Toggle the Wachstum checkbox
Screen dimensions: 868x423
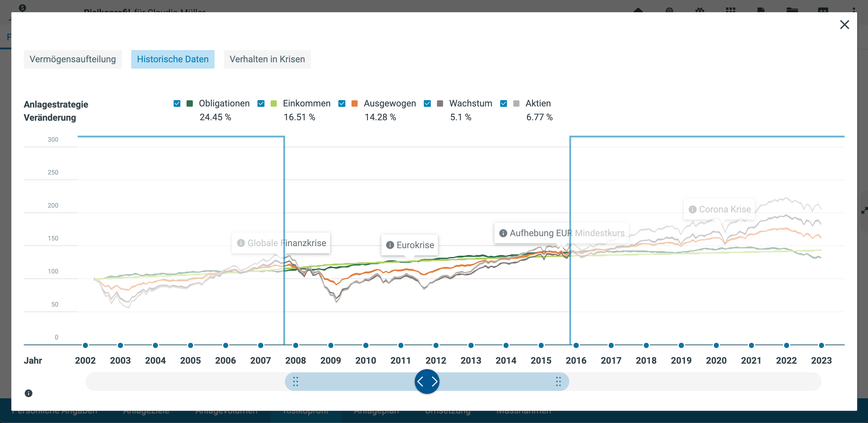click(427, 103)
